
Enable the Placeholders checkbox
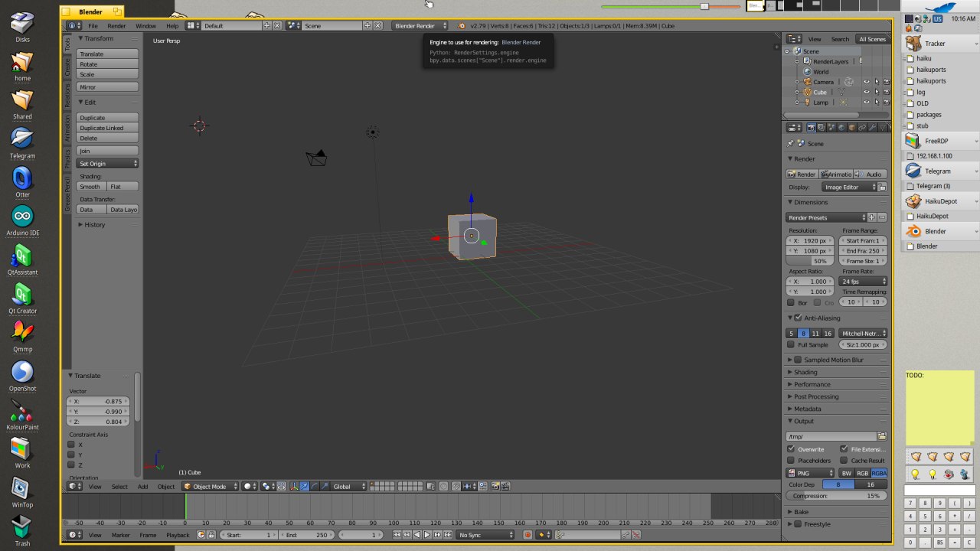[792, 461]
